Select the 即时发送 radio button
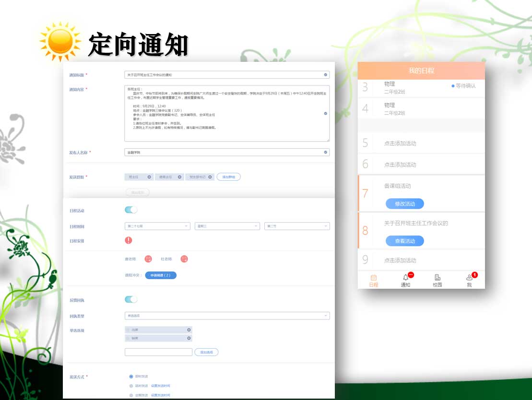The height and width of the screenshot is (400, 532). coord(131,376)
